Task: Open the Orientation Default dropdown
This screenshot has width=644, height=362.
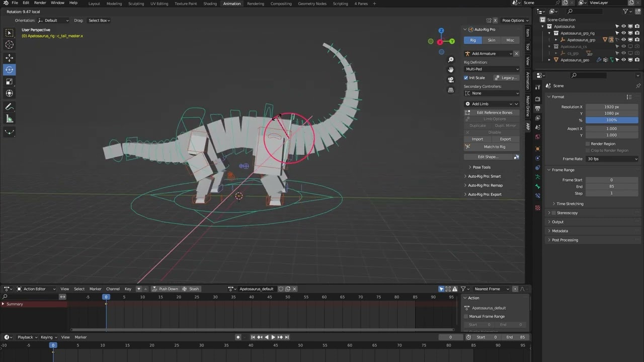Action: click(53, 21)
